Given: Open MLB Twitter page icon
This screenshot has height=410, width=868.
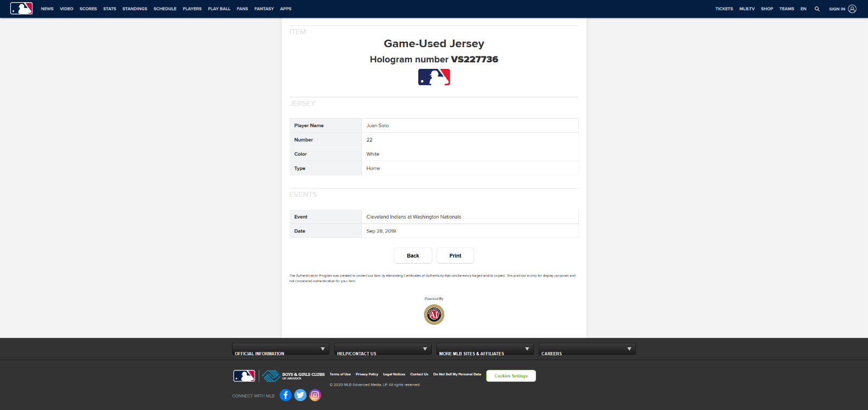Looking at the screenshot, I should click(x=300, y=395).
